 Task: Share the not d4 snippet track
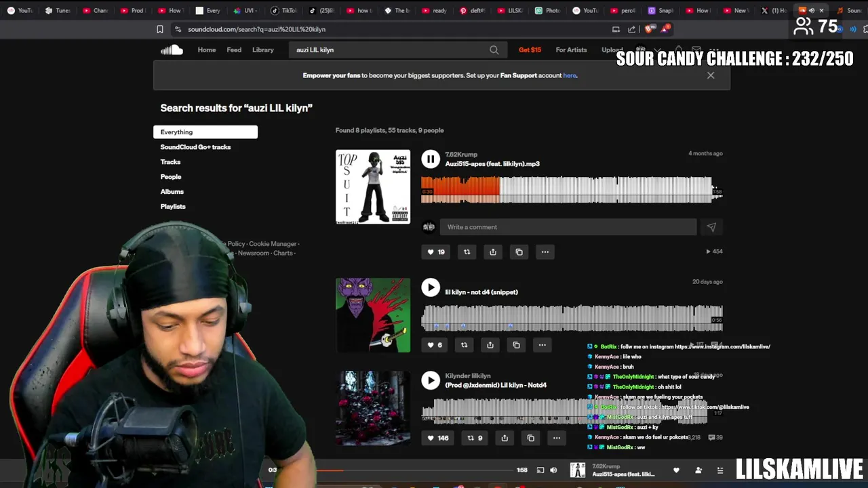[490, 345]
